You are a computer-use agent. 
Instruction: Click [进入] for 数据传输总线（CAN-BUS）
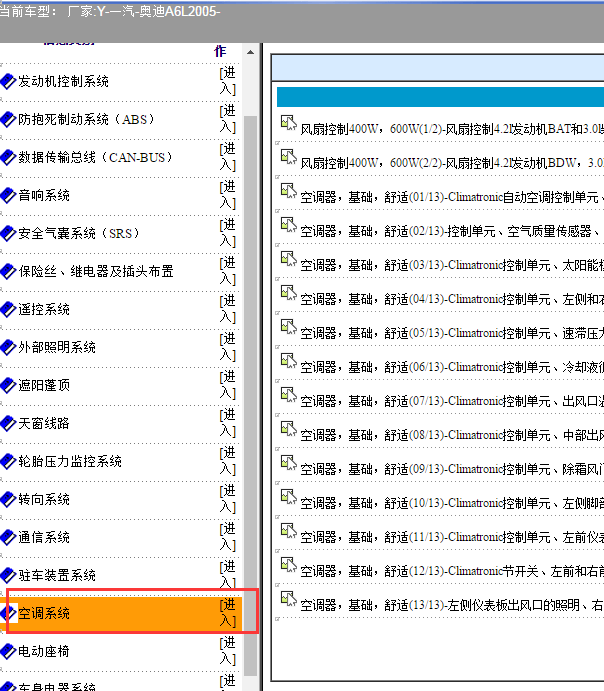228,157
